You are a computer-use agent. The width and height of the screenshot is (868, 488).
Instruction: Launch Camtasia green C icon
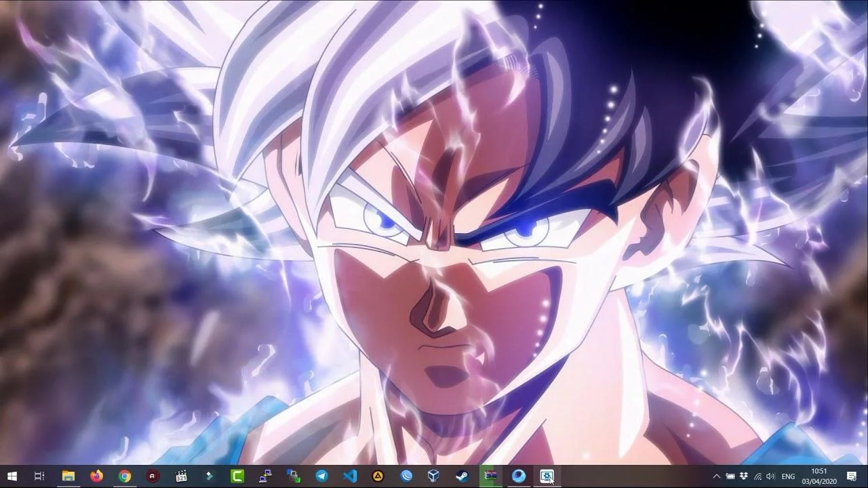237,476
